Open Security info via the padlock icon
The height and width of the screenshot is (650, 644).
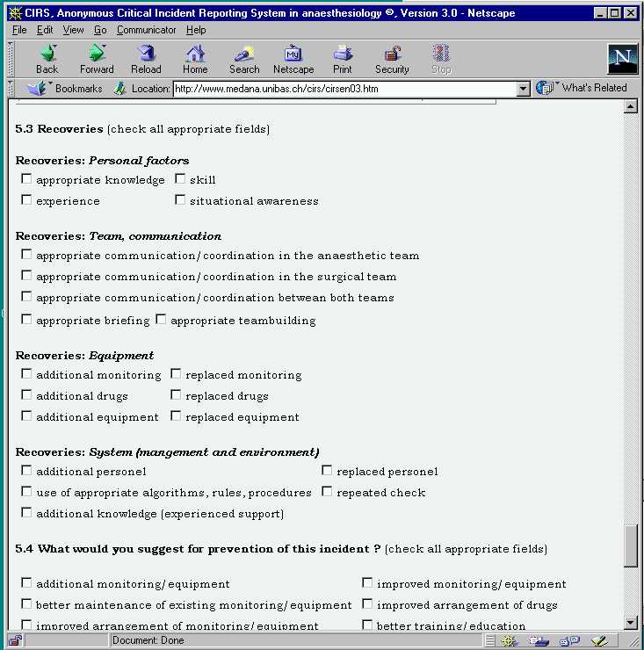392,60
